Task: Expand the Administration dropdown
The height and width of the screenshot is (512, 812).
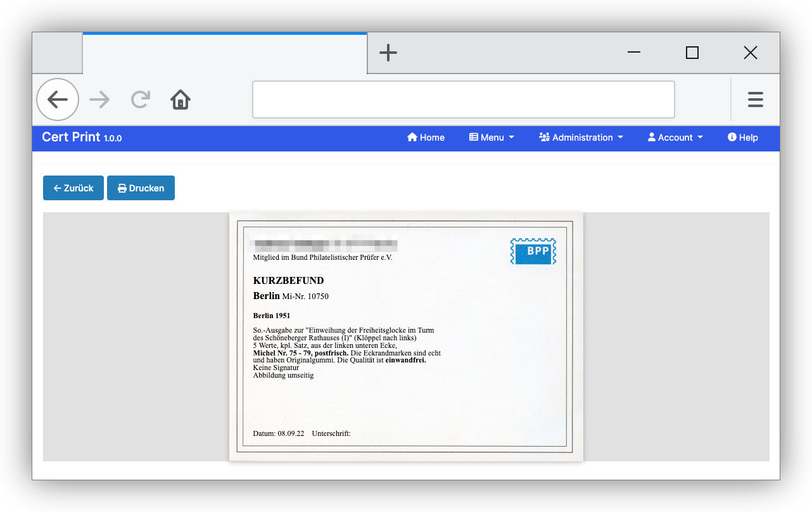Action: (581, 138)
